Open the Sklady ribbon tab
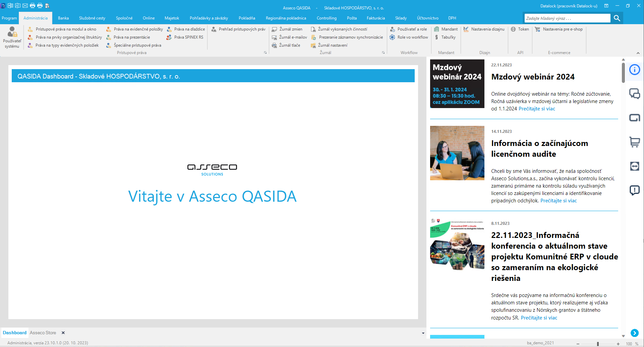The width and height of the screenshot is (644, 347). (x=401, y=18)
